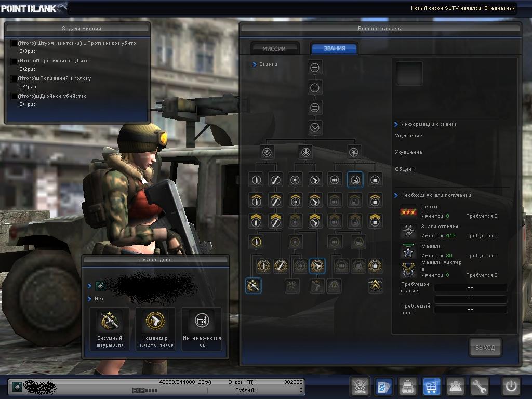This screenshot has width=532, height=399.
Task: Tick the 0/2 enemies killed mission checkbox
Action: click(14, 61)
